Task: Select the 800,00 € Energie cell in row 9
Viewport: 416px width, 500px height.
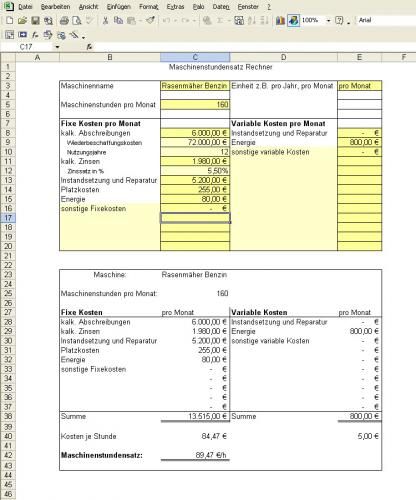Action: (x=359, y=142)
